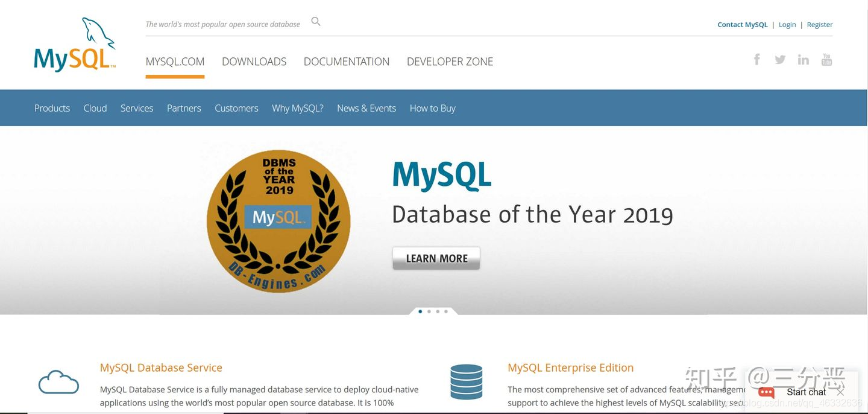The height and width of the screenshot is (414, 868).
Task: Switch to DEVELOPER ZONE tab
Action: pos(450,62)
